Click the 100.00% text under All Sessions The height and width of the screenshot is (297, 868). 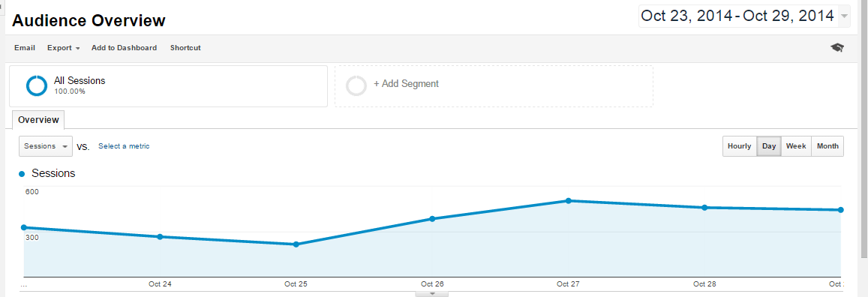pos(70,91)
